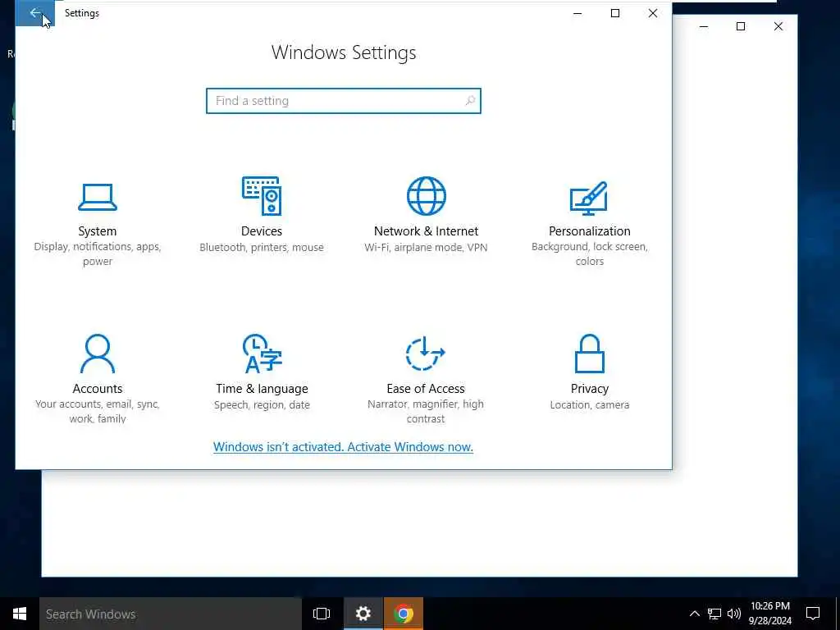Click 'Narrator, magnifier, high contrast' description
Screen dimensions: 840x630
point(426,412)
